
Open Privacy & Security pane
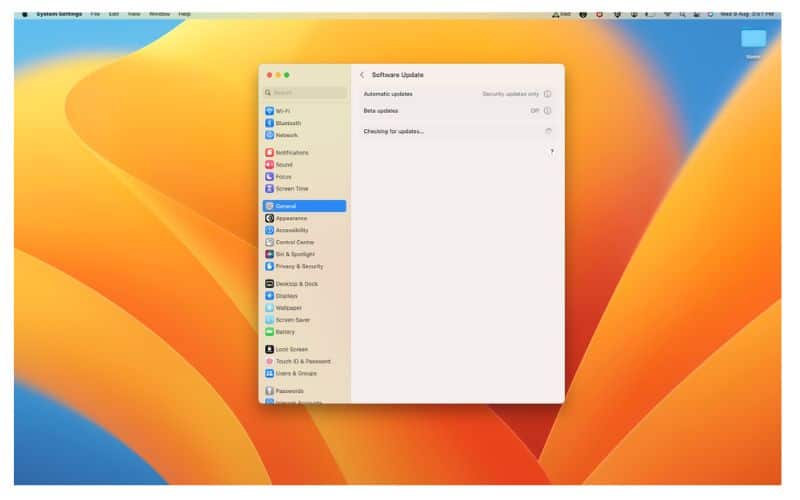tap(298, 266)
